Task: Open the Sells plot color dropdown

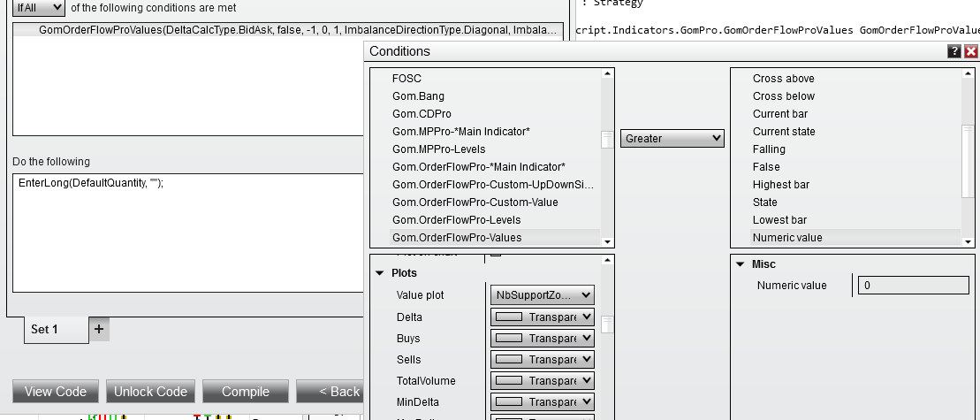Action: pos(543,359)
